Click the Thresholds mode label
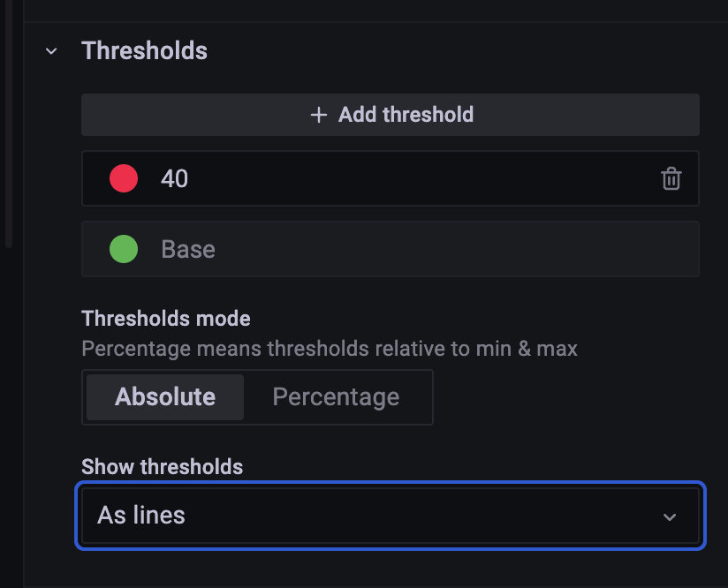This screenshot has height=588, width=728. click(x=165, y=319)
